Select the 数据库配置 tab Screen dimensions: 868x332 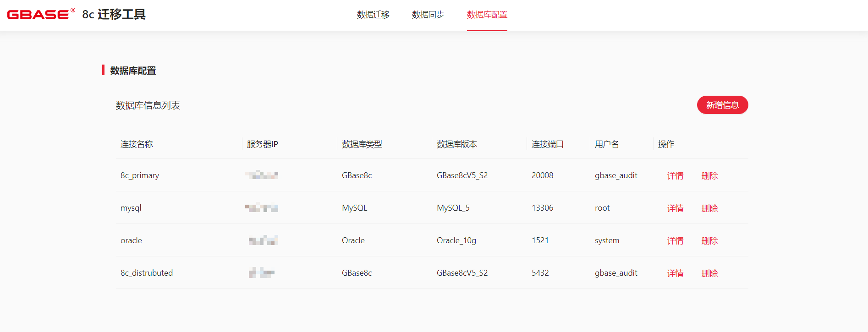[487, 15]
